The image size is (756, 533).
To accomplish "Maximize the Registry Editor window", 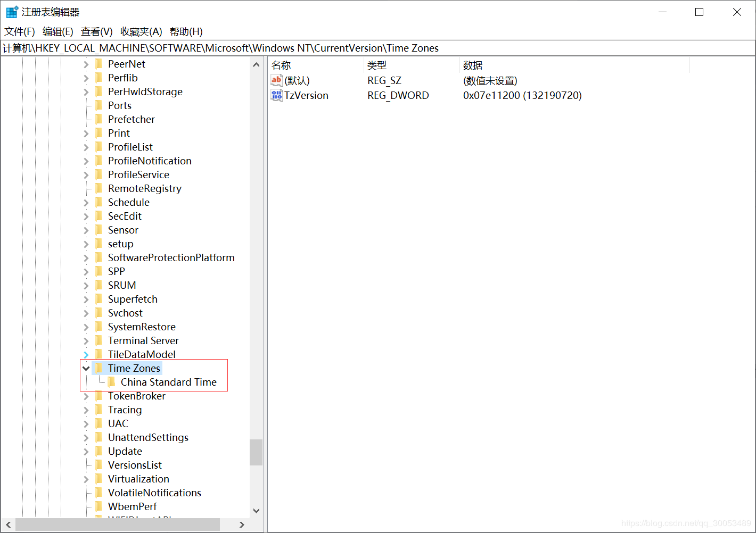I will (700, 12).
